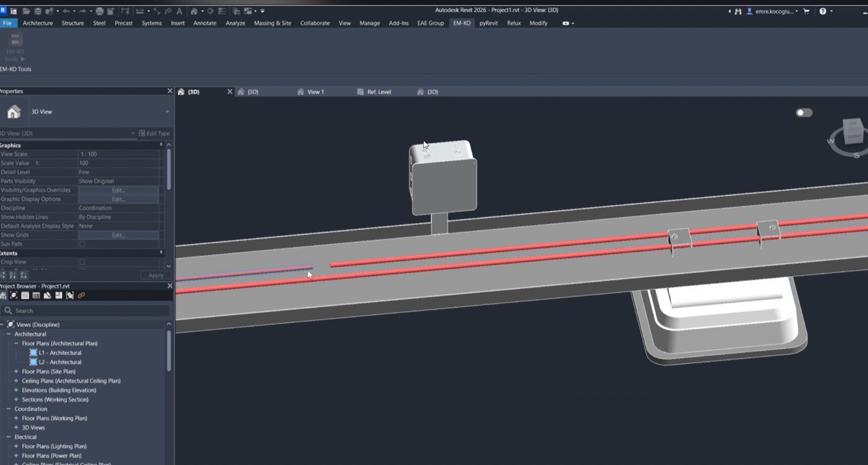The image size is (868, 465).
Task: Click the Print icon in quick access toolbar
Action: click(100, 11)
